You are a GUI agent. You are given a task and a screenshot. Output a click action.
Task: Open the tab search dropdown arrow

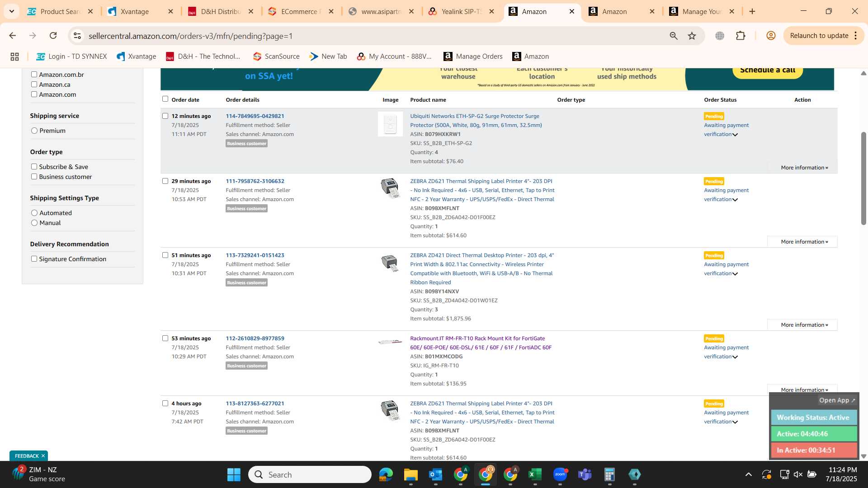click(12, 11)
